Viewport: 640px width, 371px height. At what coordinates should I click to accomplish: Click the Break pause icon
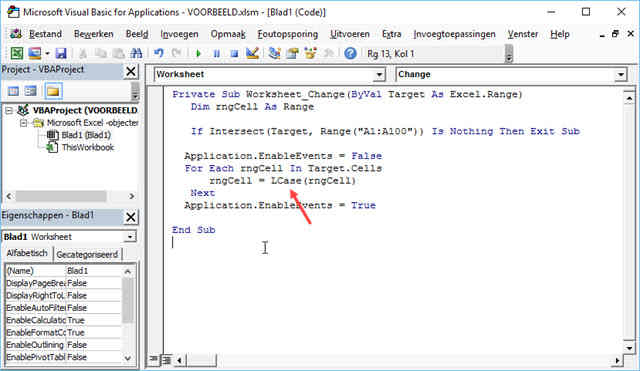(x=216, y=53)
